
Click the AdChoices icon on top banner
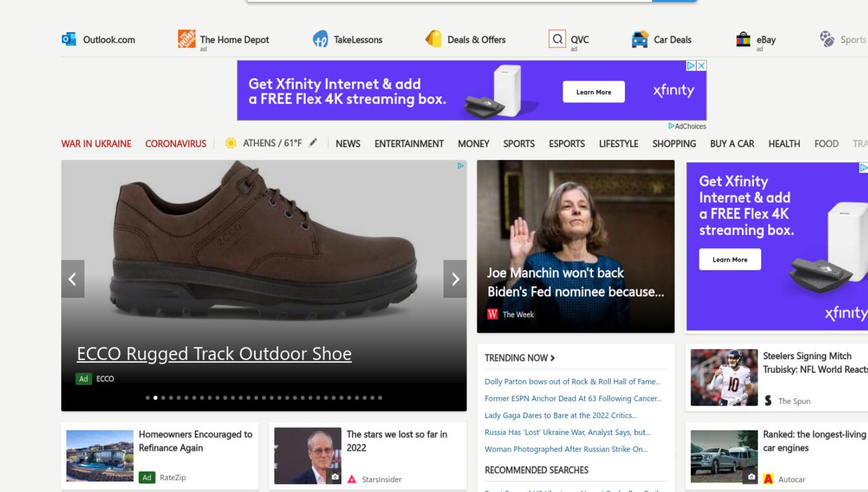click(691, 66)
